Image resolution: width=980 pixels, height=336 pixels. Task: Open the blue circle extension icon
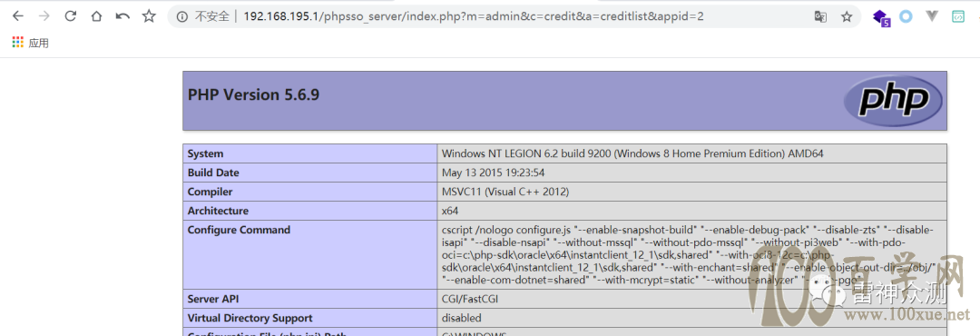906,17
